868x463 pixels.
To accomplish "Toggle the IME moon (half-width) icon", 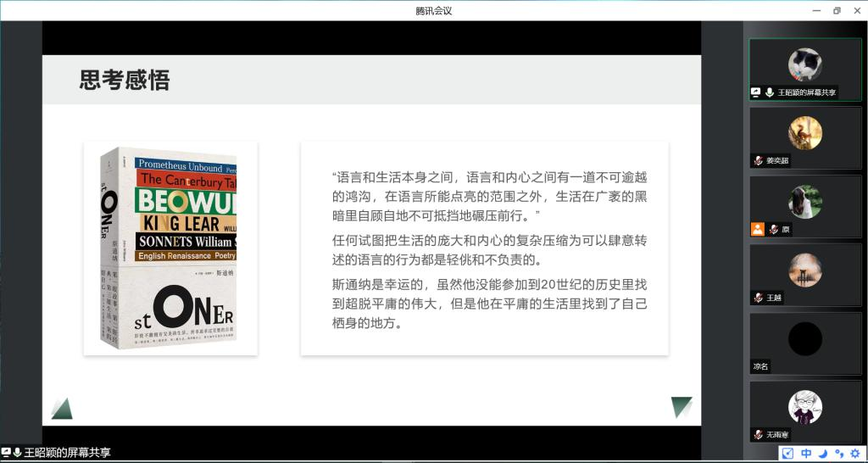I will tap(822, 453).
